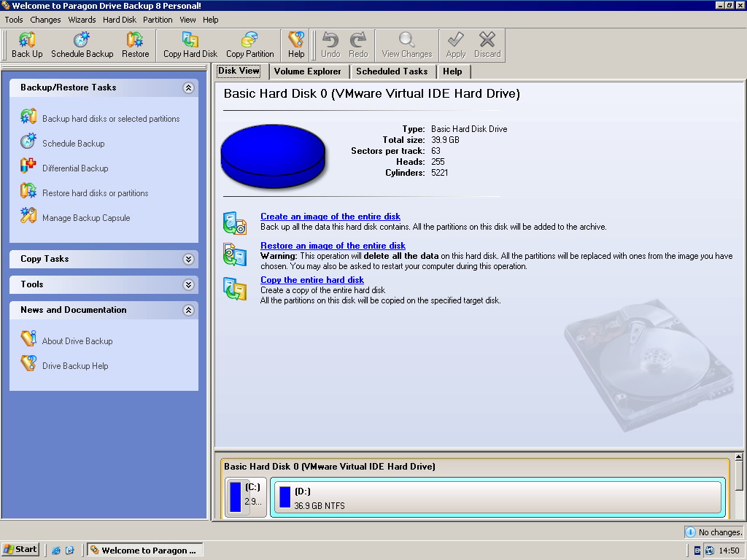The image size is (747, 560).
Task: Switch to the Help tab
Action: pos(452,71)
